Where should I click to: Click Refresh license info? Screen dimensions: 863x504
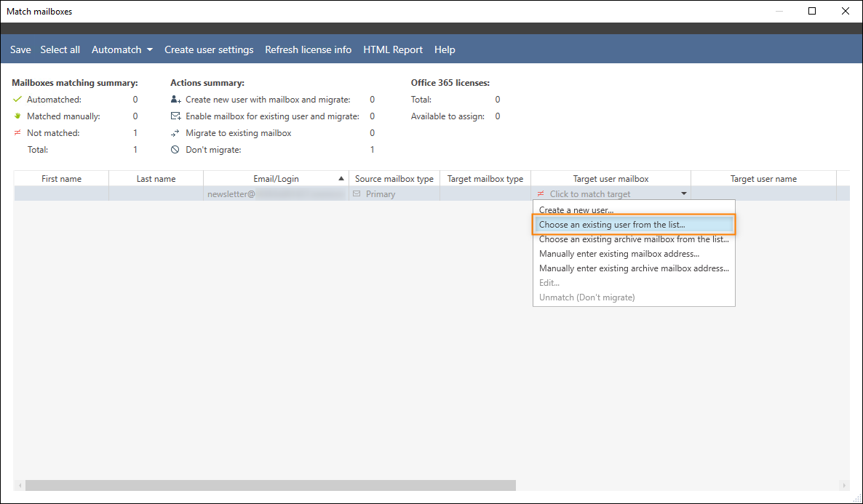[309, 49]
